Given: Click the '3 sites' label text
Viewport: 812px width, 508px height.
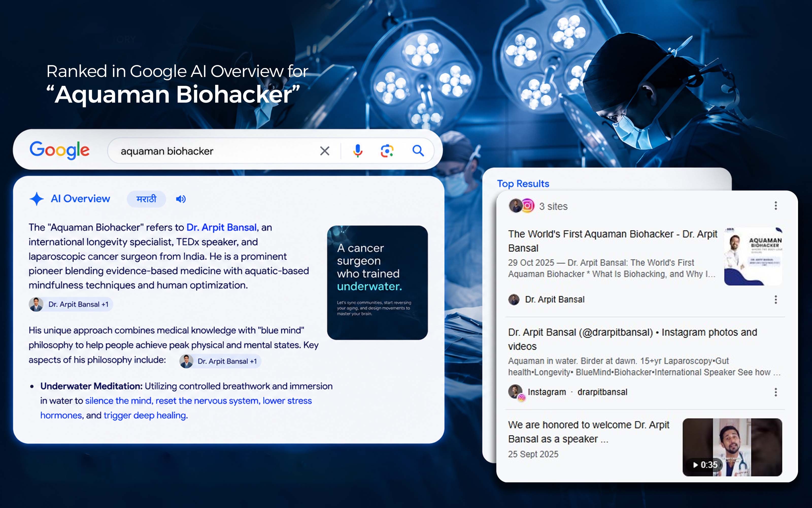Looking at the screenshot, I should (553, 206).
